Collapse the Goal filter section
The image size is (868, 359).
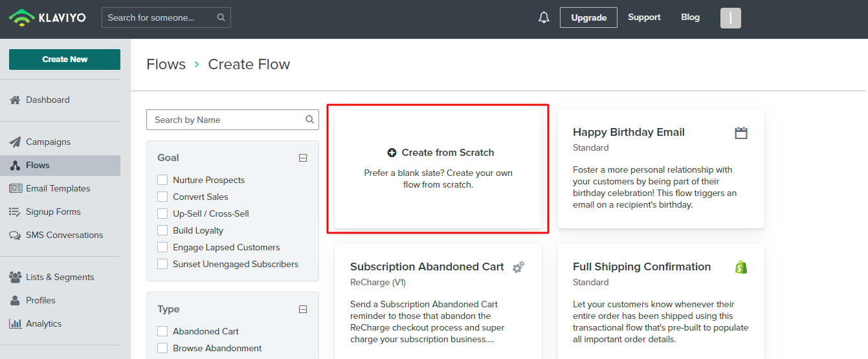coord(303,158)
